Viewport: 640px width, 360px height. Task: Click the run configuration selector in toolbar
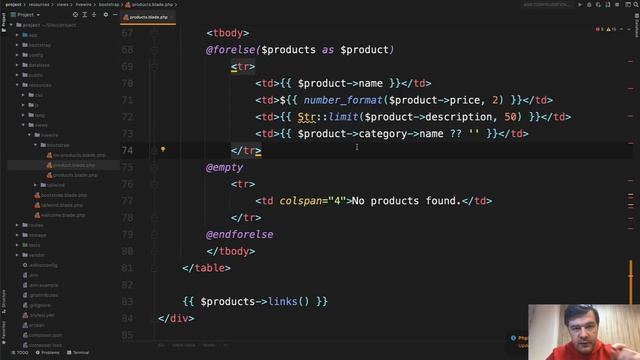(546, 4)
